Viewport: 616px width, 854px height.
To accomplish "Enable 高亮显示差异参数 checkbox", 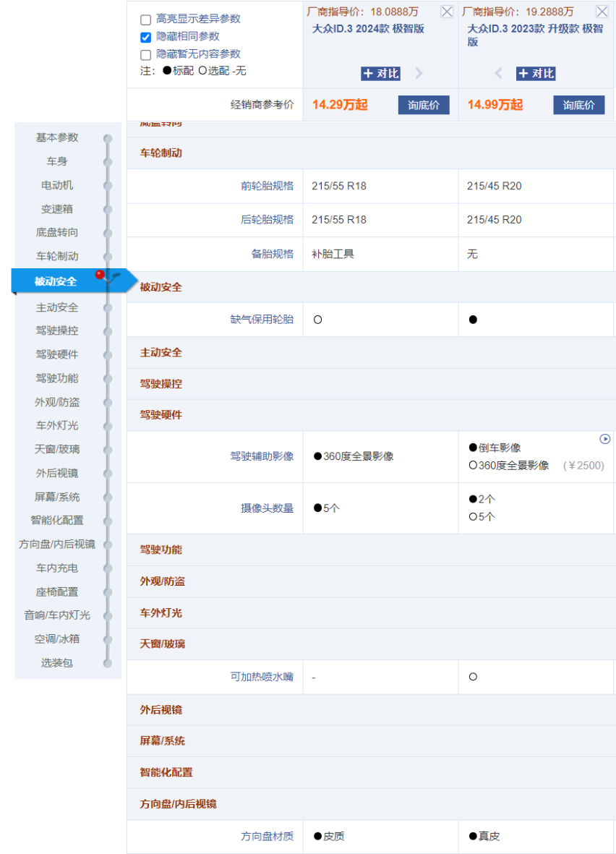I will click(x=145, y=20).
